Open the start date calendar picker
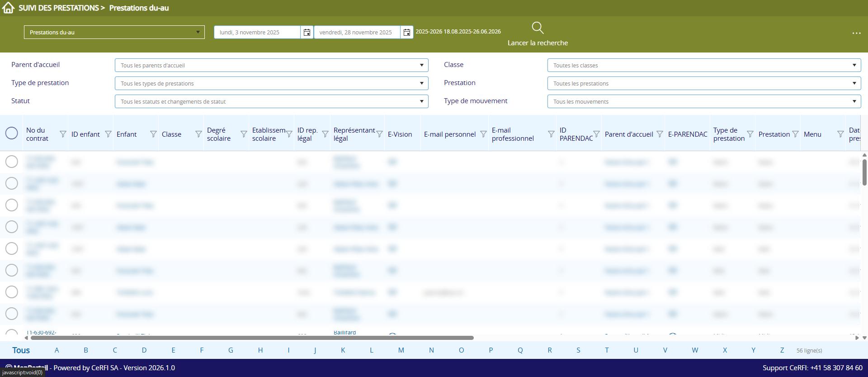The image size is (868, 377). click(307, 32)
